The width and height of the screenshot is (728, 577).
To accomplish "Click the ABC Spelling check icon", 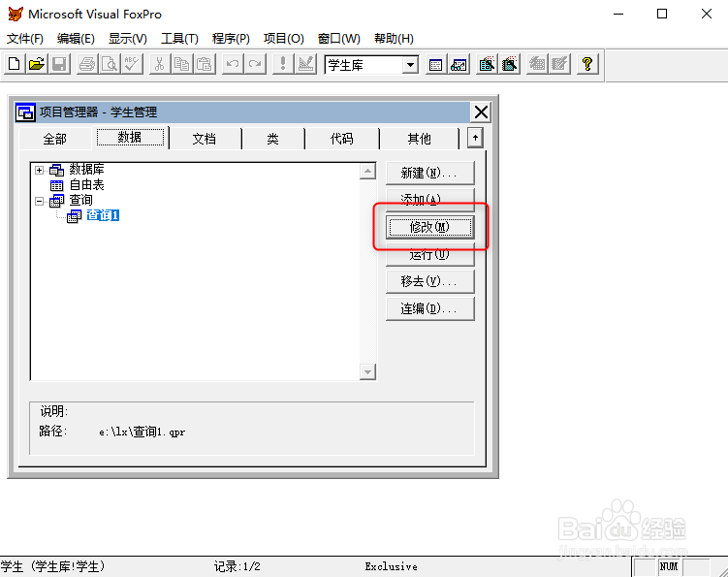I will click(x=132, y=64).
